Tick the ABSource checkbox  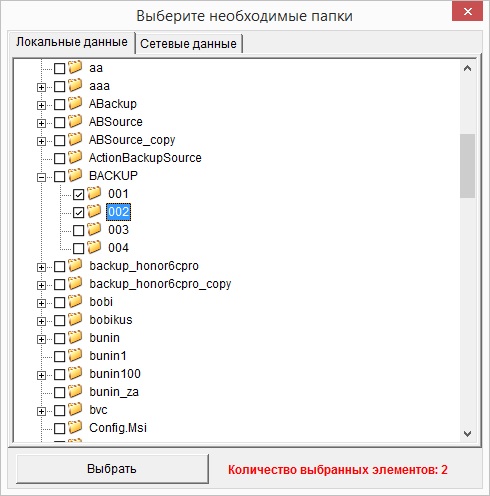[x=59, y=123]
